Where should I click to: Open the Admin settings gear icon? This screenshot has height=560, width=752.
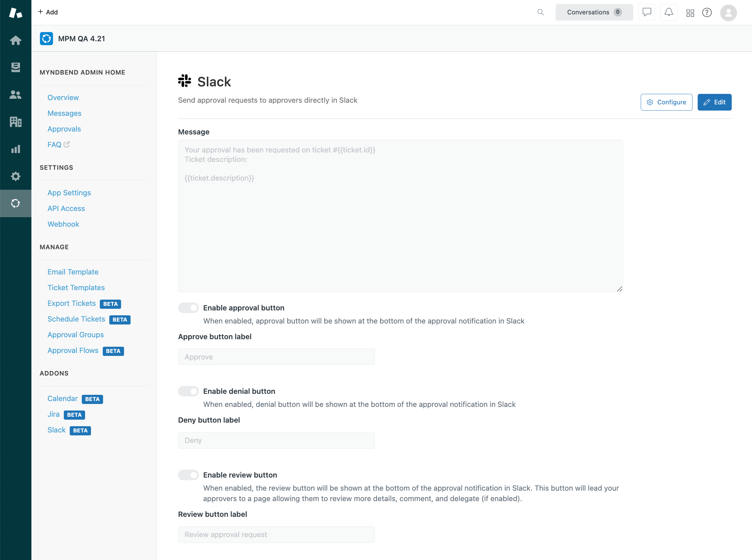16,176
